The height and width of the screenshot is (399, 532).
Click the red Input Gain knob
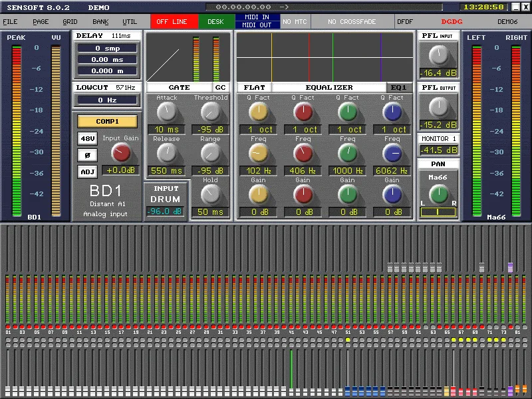[x=121, y=153]
